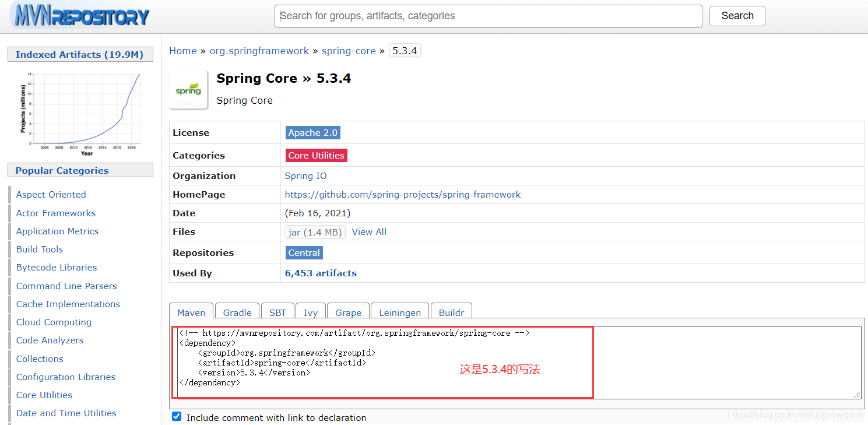Click View All files link
Screen dimensions: 868x425
369,232
